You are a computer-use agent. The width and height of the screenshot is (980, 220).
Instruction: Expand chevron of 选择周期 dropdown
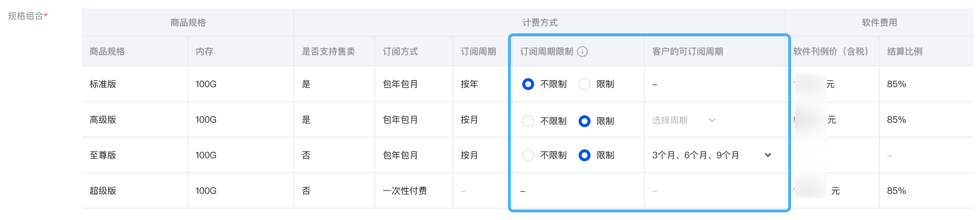click(712, 120)
